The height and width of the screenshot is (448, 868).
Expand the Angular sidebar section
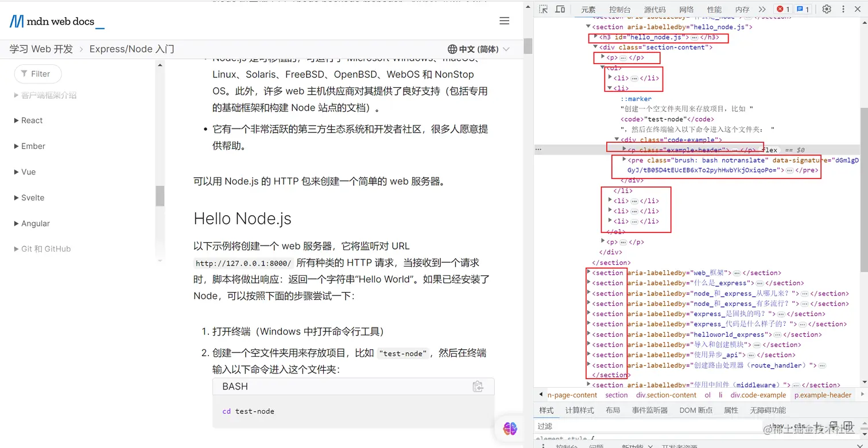pyautogui.click(x=32, y=224)
